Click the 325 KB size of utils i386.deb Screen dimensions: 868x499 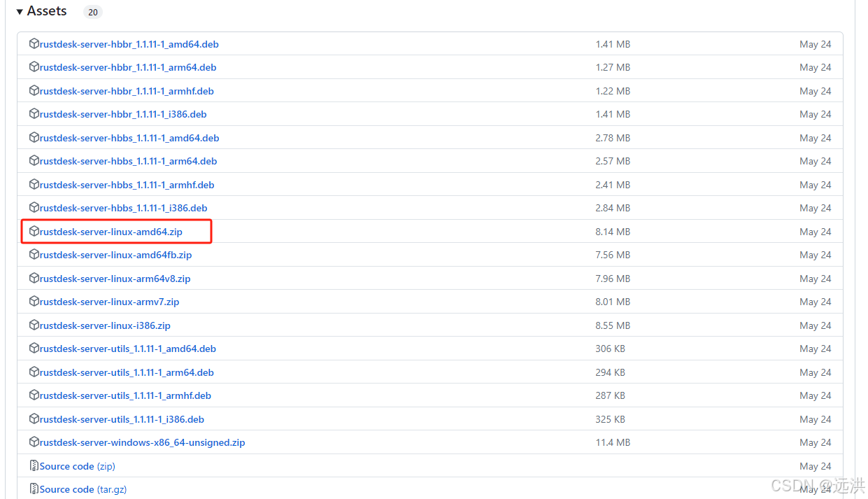pos(610,419)
